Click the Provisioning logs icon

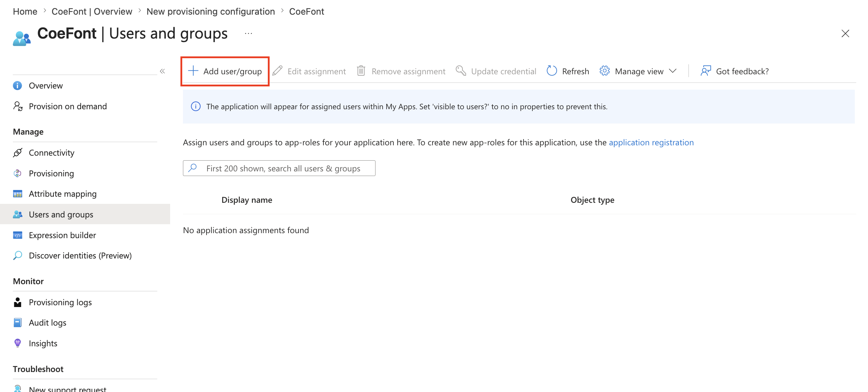(17, 302)
